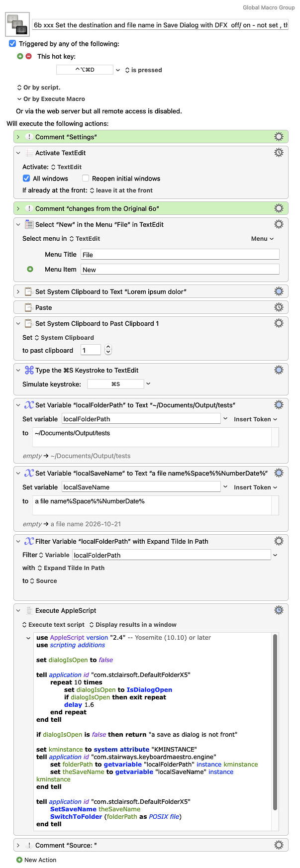Open the simulate keystroke dropdown arrow
This screenshot has height=868, width=300.
[148, 384]
